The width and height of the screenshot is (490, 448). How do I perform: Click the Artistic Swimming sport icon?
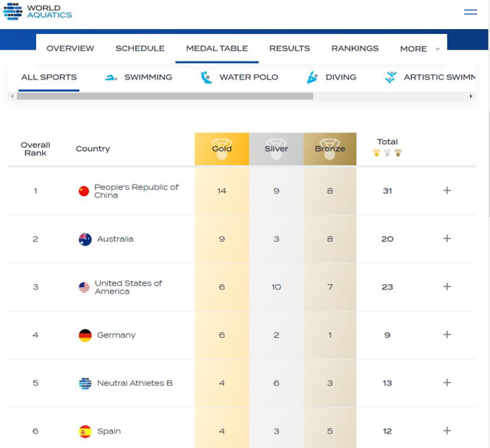390,77
